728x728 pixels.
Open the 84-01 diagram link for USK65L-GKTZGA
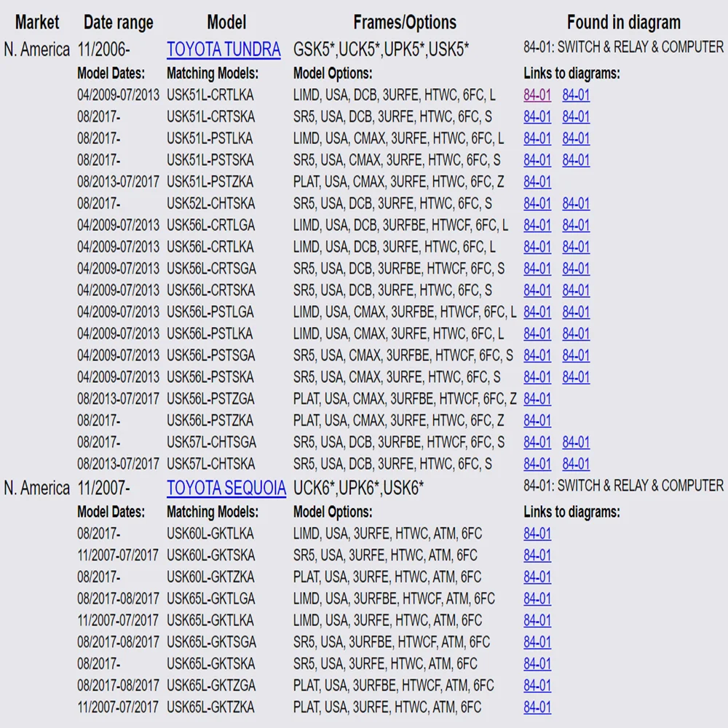[x=537, y=685]
